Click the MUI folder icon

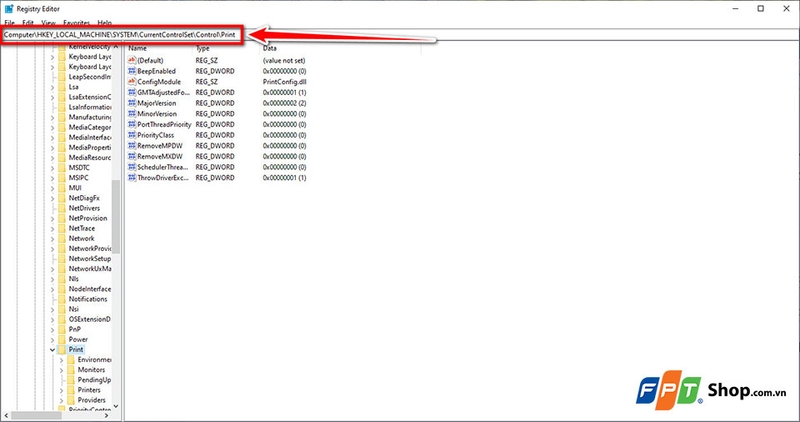62,188
